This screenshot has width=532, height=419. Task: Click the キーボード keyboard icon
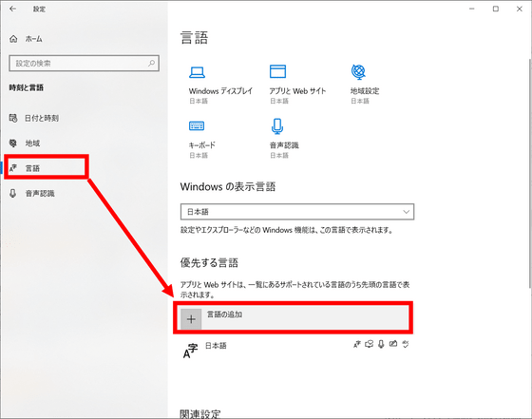pos(197,125)
